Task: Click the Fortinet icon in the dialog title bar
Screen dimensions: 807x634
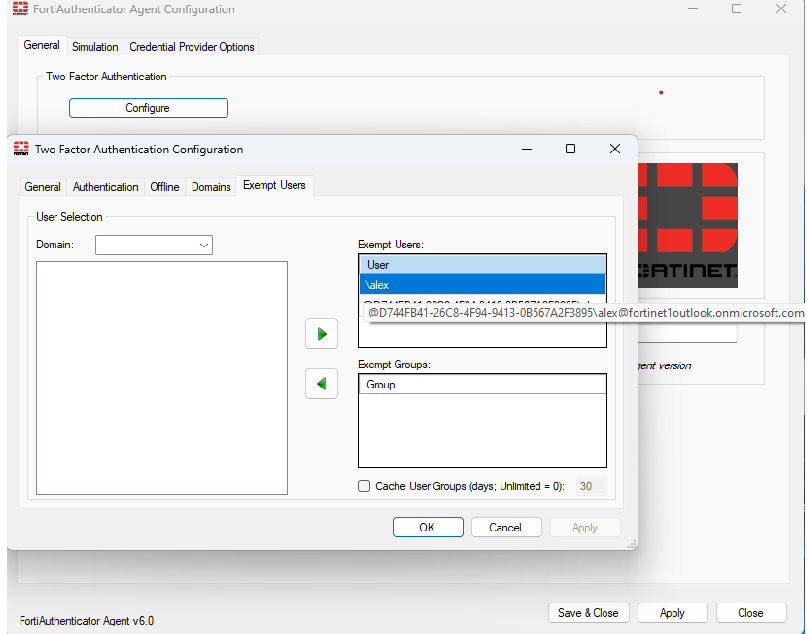Action: [23, 148]
